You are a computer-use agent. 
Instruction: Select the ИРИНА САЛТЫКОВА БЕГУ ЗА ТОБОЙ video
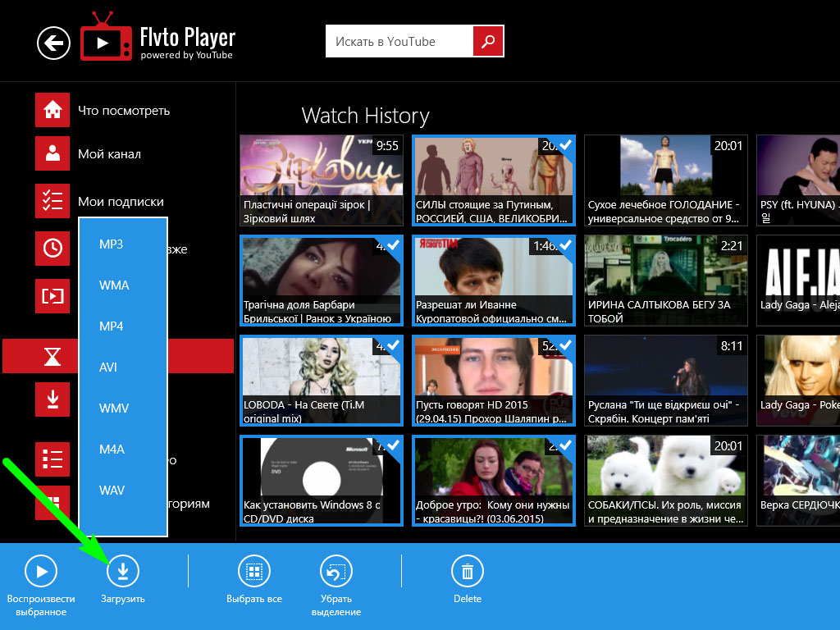coord(666,281)
